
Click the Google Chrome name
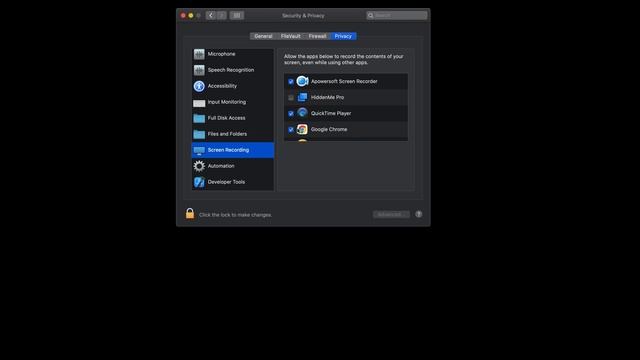pos(329,129)
